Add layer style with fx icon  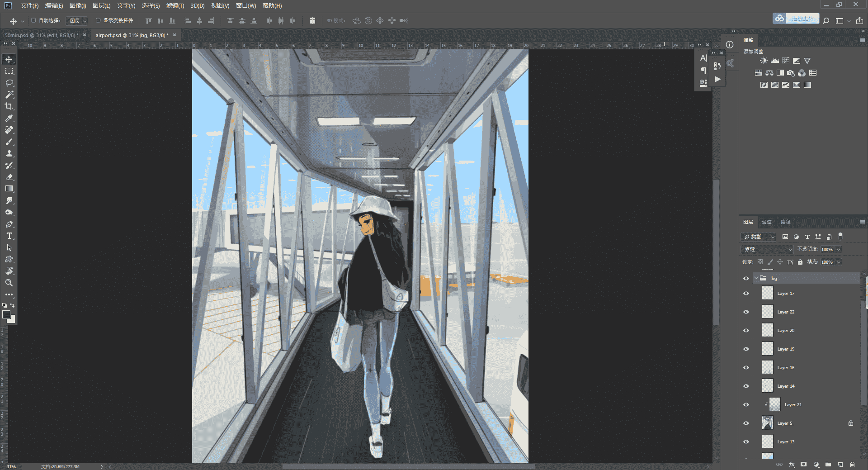pyautogui.click(x=792, y=465)
